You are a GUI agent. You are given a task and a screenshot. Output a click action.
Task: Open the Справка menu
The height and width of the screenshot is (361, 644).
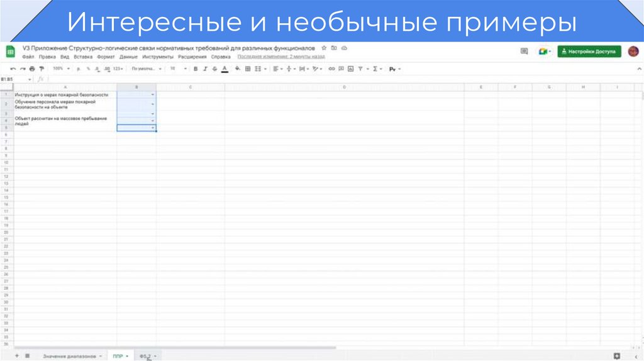tap(221, 57)
